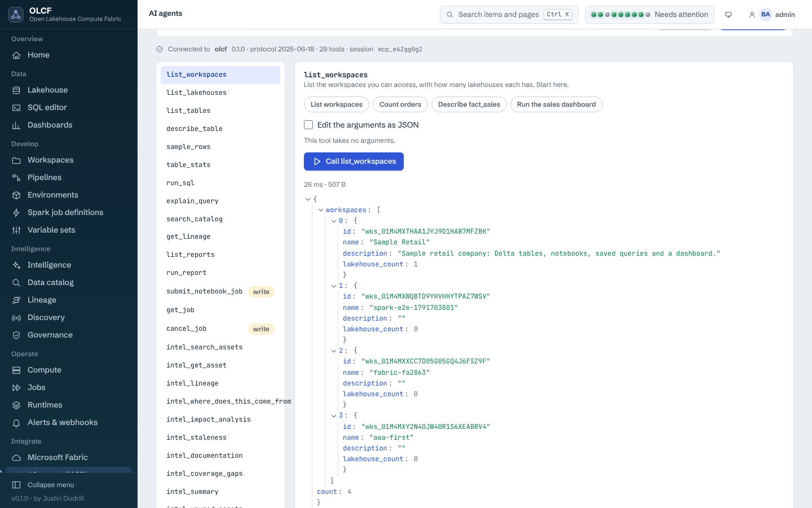Collapse workspace item 2 in JSON tree
Screen dimensions: 812x508
coord(334,351)
